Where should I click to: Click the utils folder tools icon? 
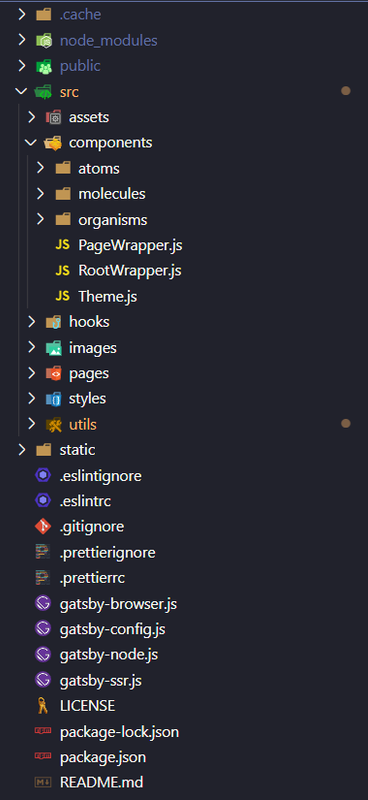[x=53, y=424]
